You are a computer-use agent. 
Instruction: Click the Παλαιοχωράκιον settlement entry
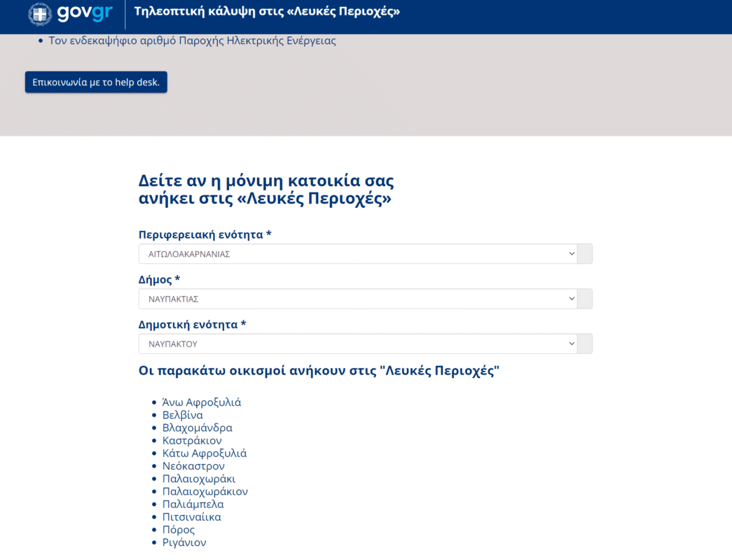click(205, 491)
